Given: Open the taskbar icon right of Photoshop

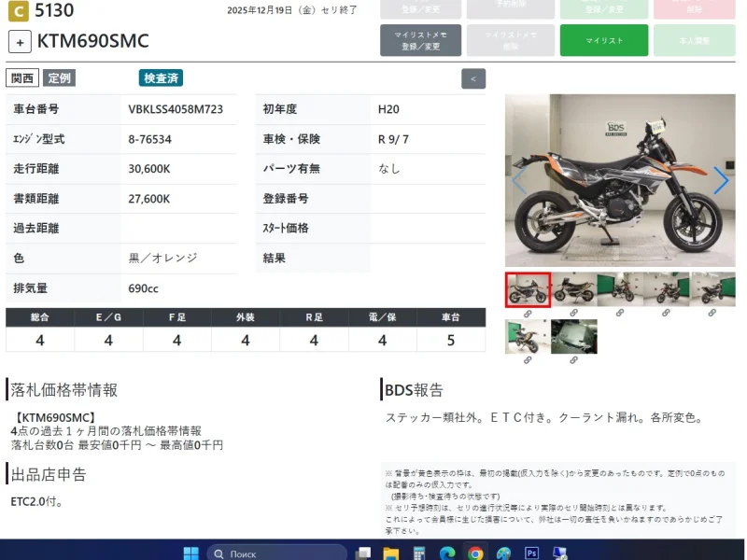Looking at the screenshot, I should (x=559, y=553).
